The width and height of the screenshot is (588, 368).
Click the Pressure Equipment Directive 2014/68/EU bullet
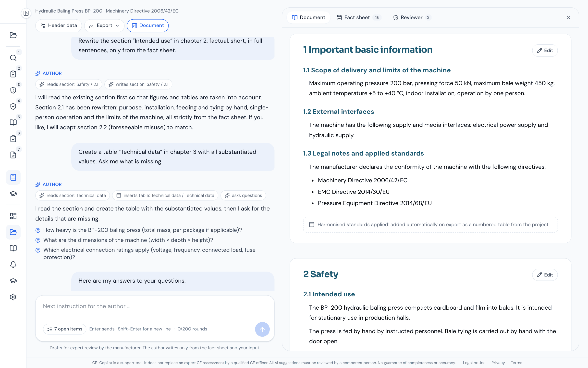(x=375, y=203)
